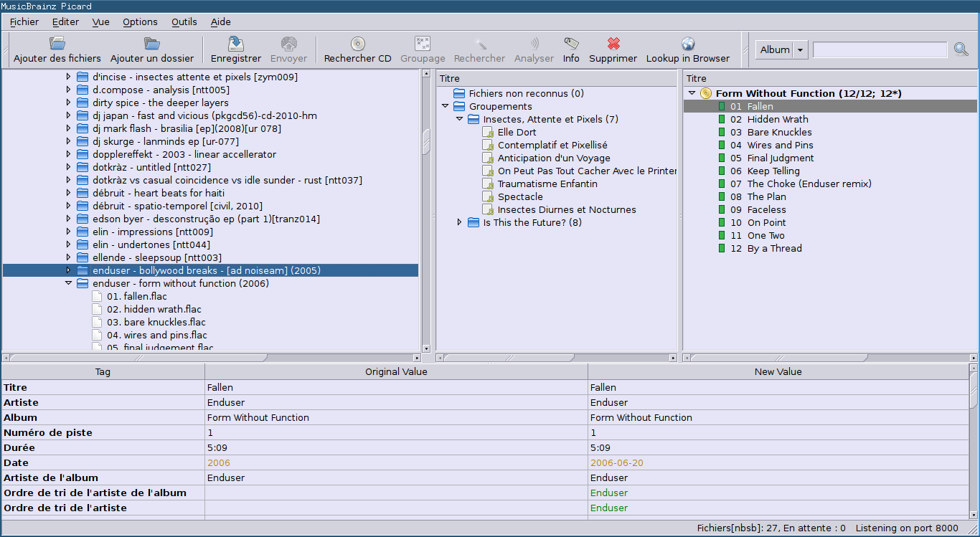
Task: Click the magnifying glass search icon
Action: [x=961, y=49]
